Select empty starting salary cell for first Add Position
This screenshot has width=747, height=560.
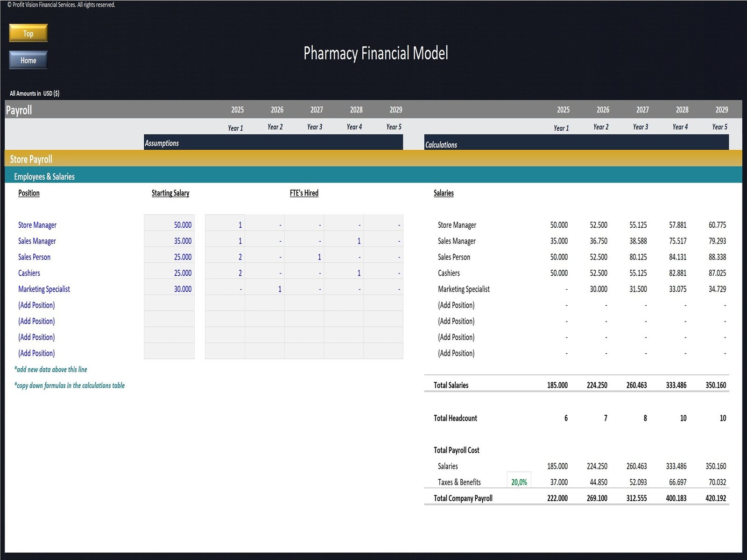point(169,305)
